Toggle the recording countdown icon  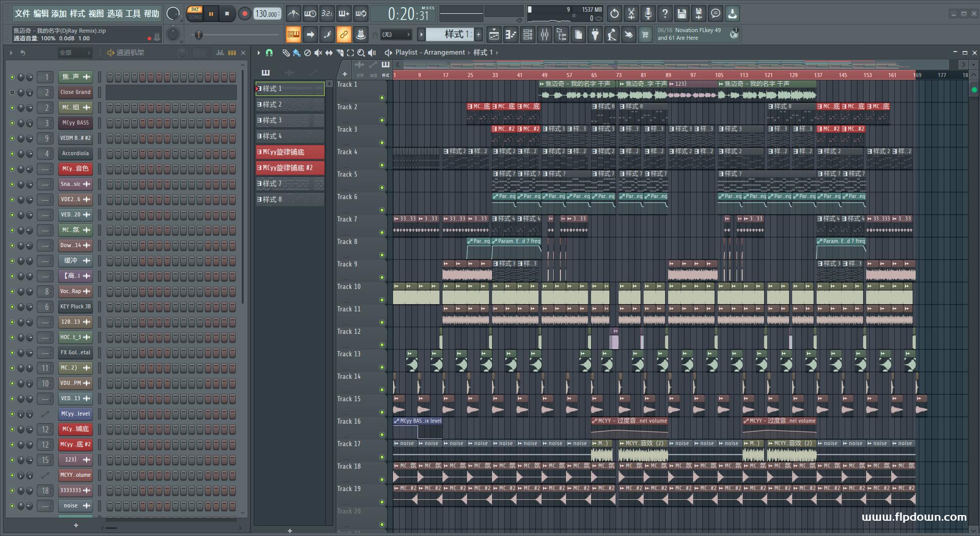(327, 14)
